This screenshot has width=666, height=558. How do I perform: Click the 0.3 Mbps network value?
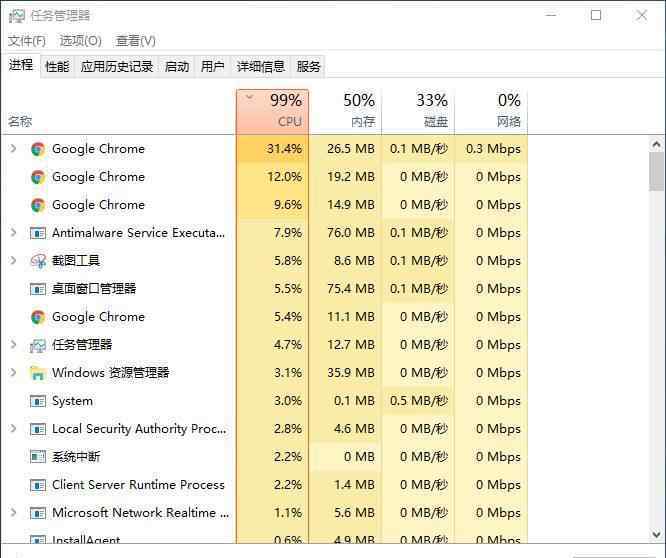pos(493,149)
